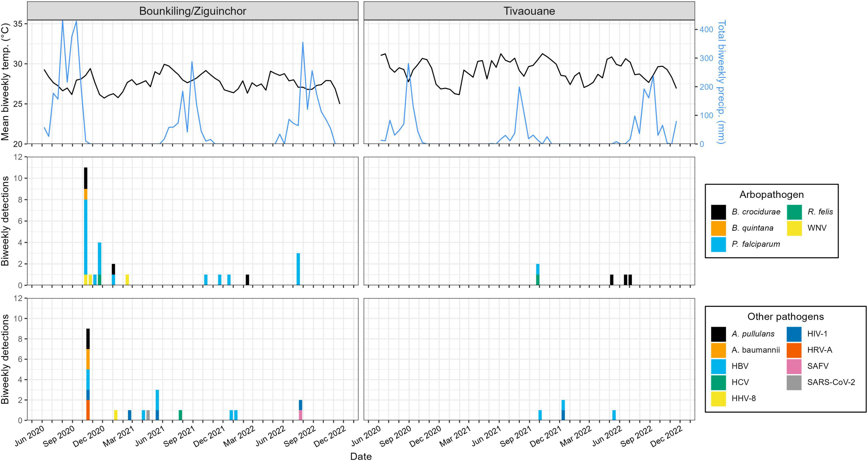Click the green HCV bar near Sep 2021

[x=180, y=415]
